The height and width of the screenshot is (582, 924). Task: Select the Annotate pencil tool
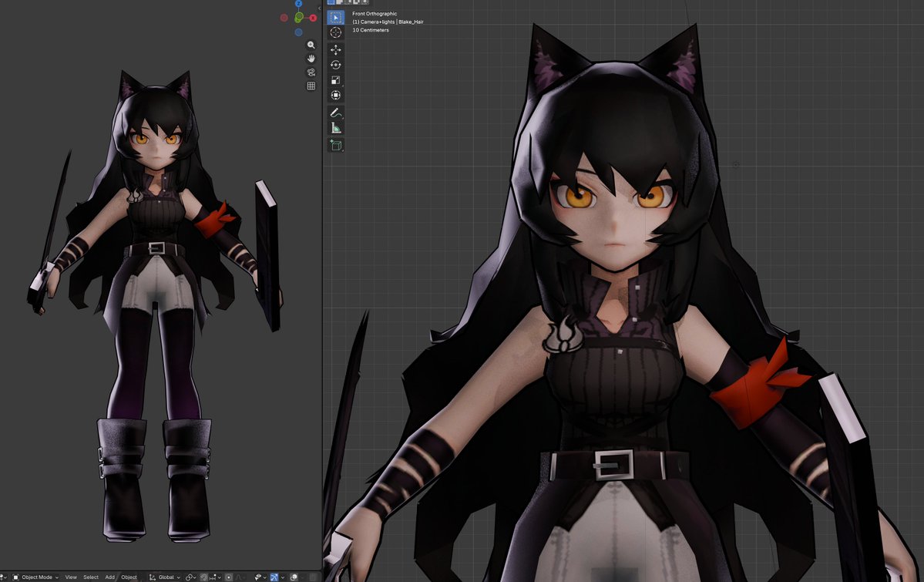336,113
